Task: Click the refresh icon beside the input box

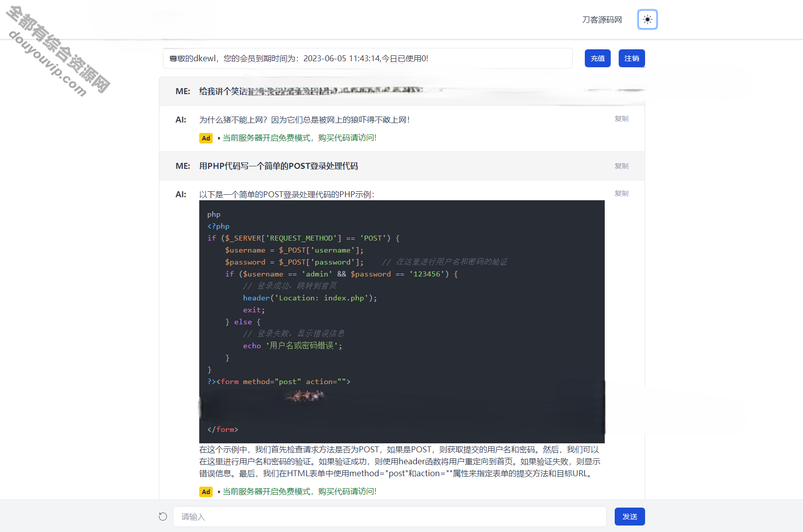Action: [x=163, y=517]
